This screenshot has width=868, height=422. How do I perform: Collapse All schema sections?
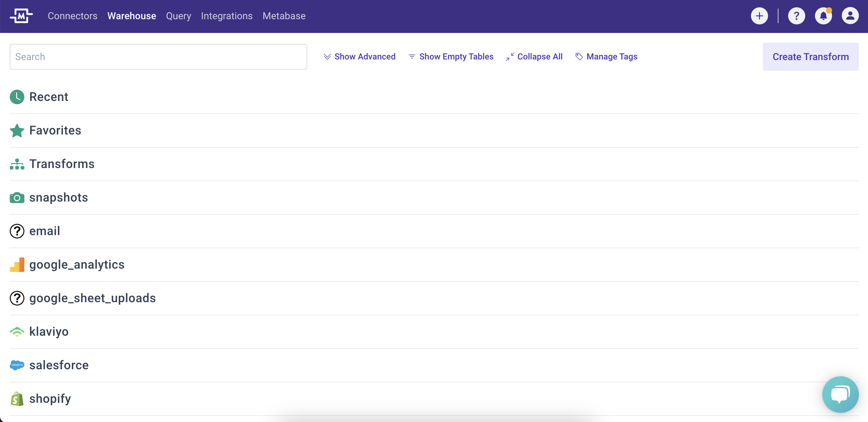534,57
